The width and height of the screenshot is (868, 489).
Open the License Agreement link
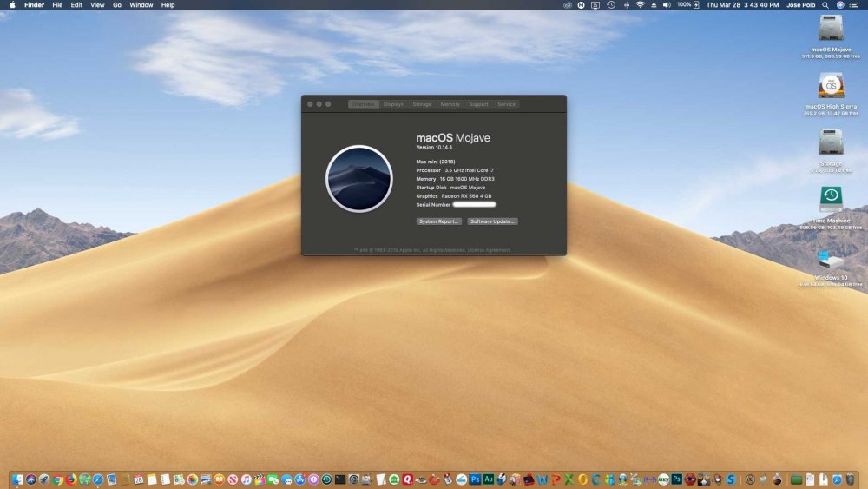click(489, 250)
